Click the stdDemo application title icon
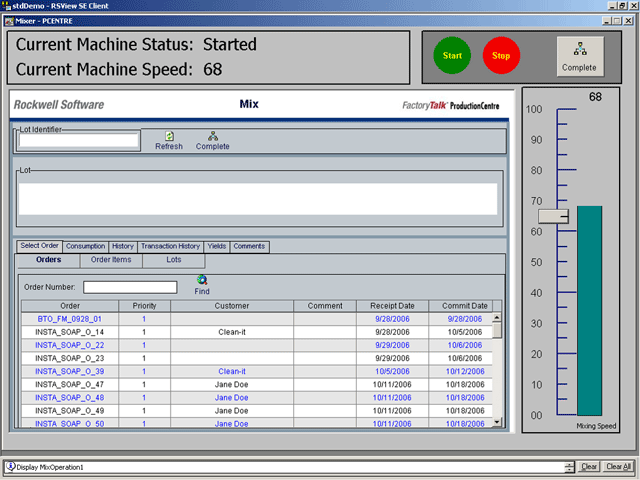640x480 pixels. 6,6
